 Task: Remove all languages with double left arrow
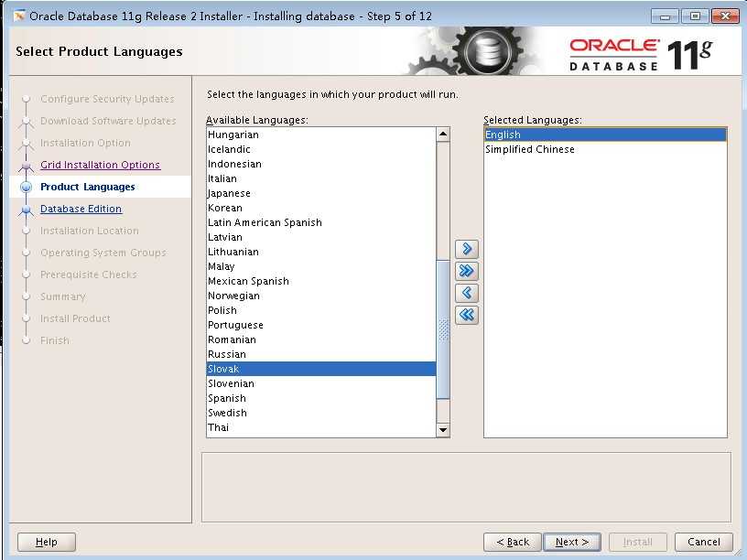point(466,314)
